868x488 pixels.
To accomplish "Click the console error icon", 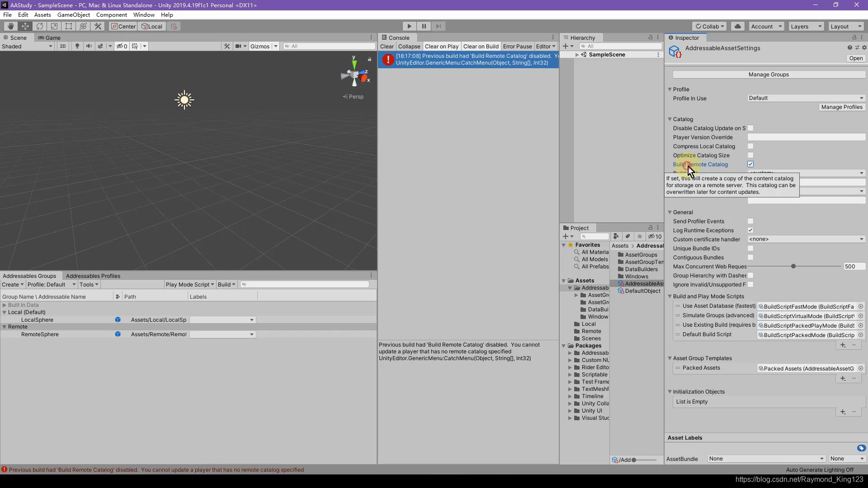I will coord(388,59).
